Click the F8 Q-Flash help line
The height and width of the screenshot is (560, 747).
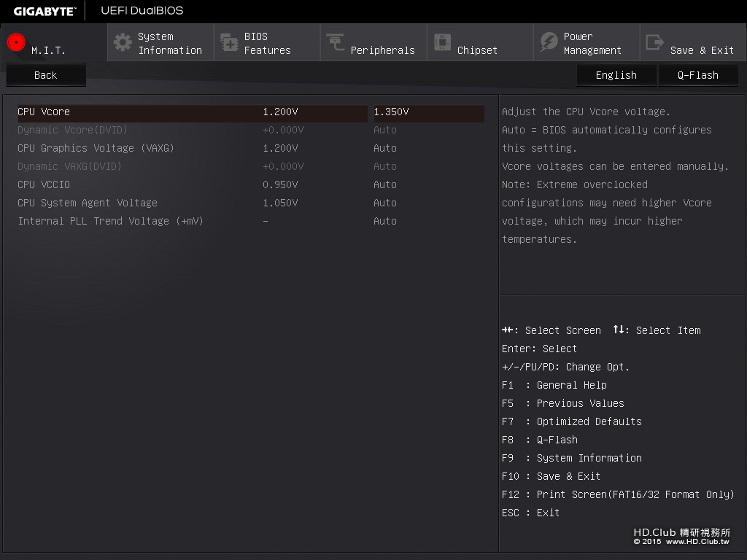(540, 440)
